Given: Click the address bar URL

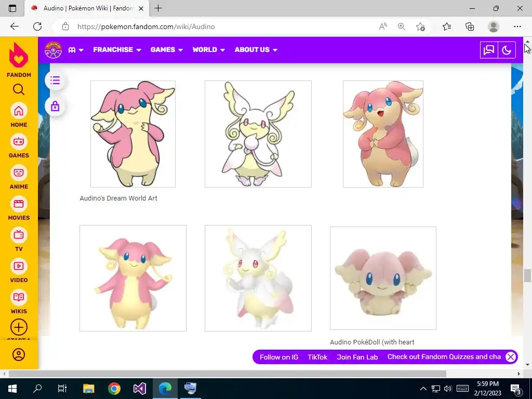Looking at the screenshot, I should (146, 26).
